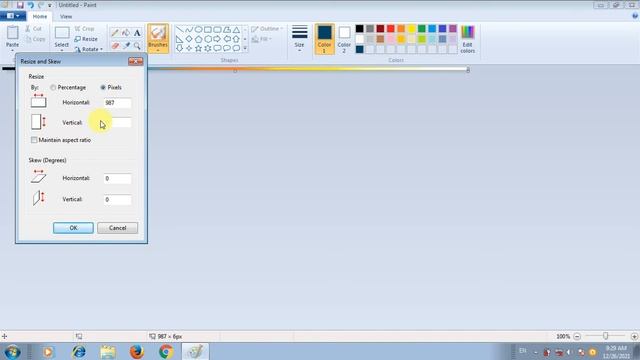
Task: Click Color 1 button
Action: (x=324, y=39)
